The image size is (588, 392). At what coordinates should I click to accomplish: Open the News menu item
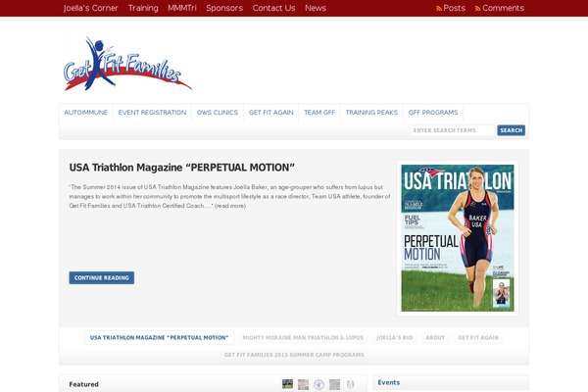click(316, 8)
